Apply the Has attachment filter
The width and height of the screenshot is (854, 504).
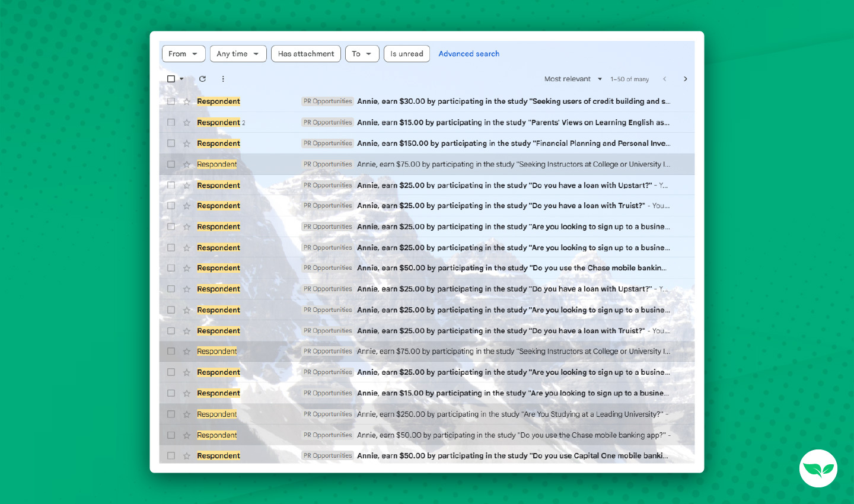[305, 53]
